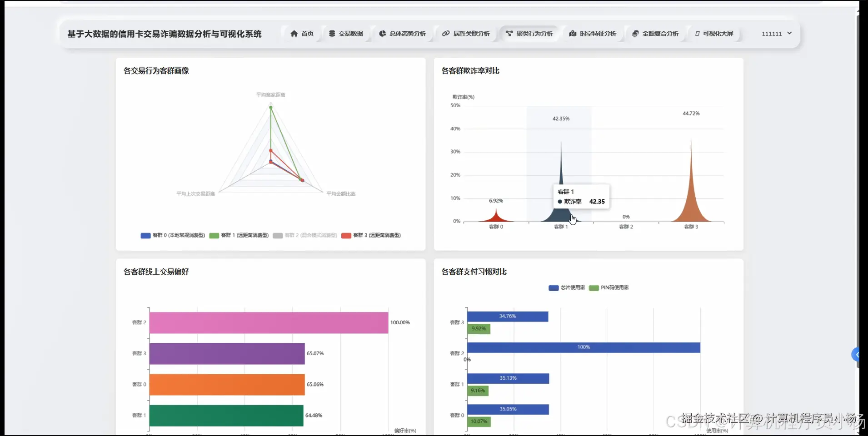Click the 44.72% fraud rate label
868x436 pixels.
(691, 114)
